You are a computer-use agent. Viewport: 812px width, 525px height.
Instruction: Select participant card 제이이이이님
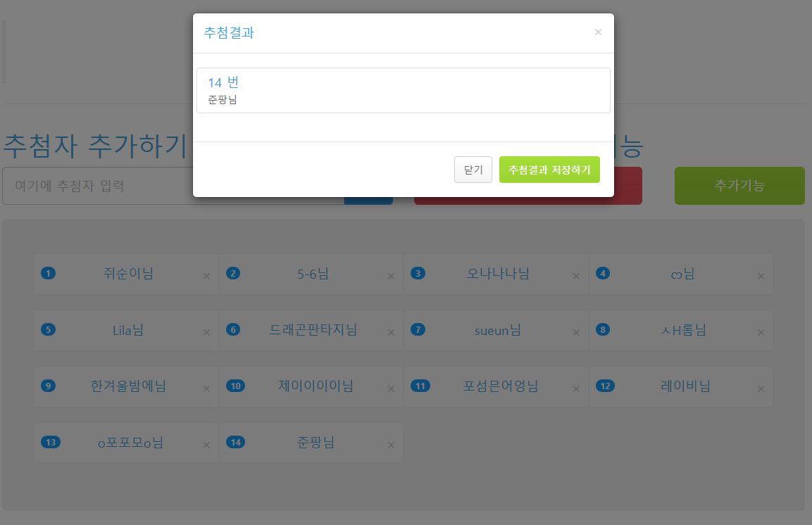[311, 386]
